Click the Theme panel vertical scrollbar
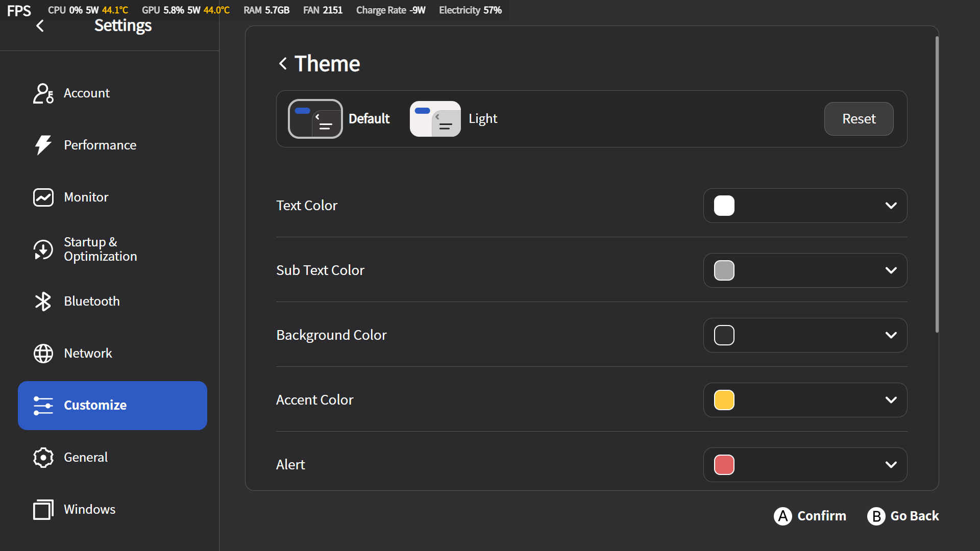The image size is (980, 551). (937, 184)
